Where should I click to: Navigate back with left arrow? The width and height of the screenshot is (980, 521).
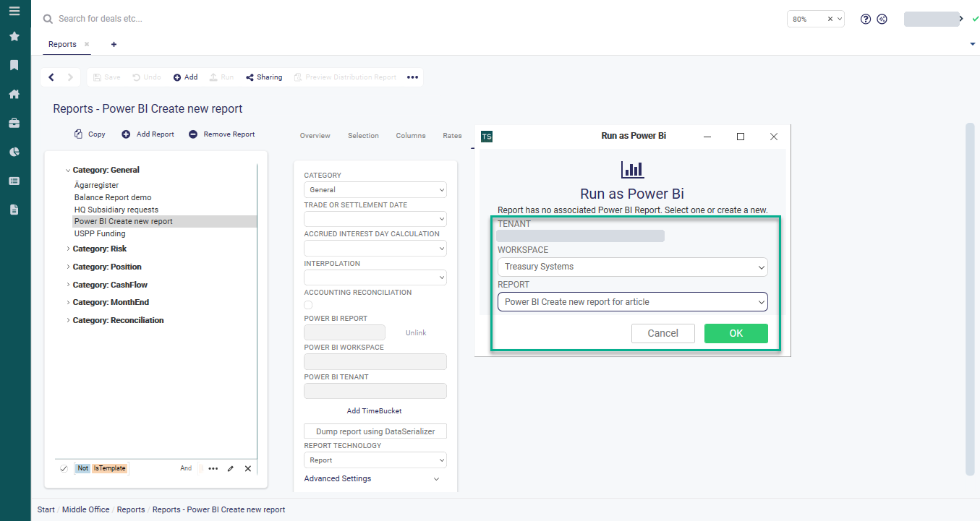coord(51,77)
